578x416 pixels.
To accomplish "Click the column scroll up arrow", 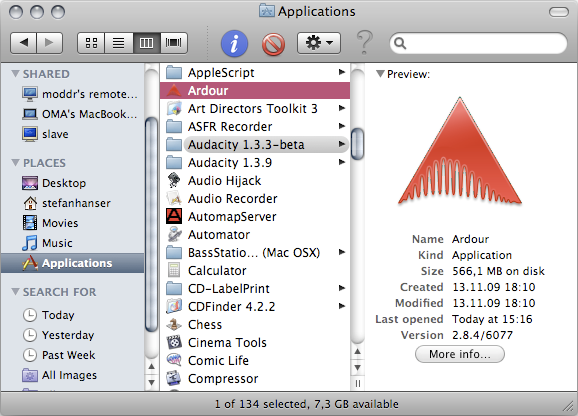I will [x=357, y=352].
